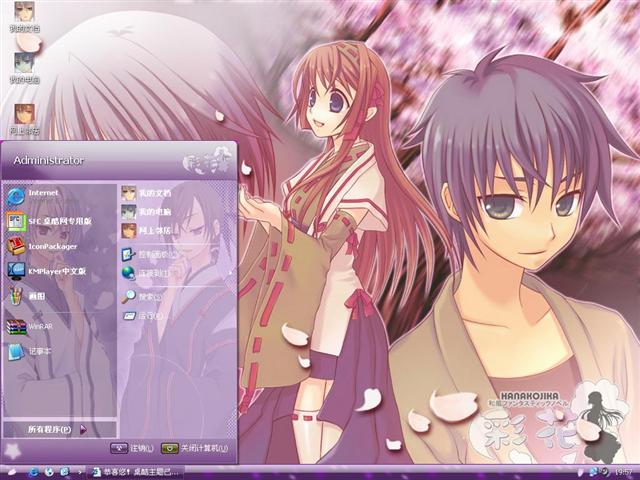
Task: Select 搜索 in the Start menu
Action: point(145,297)
